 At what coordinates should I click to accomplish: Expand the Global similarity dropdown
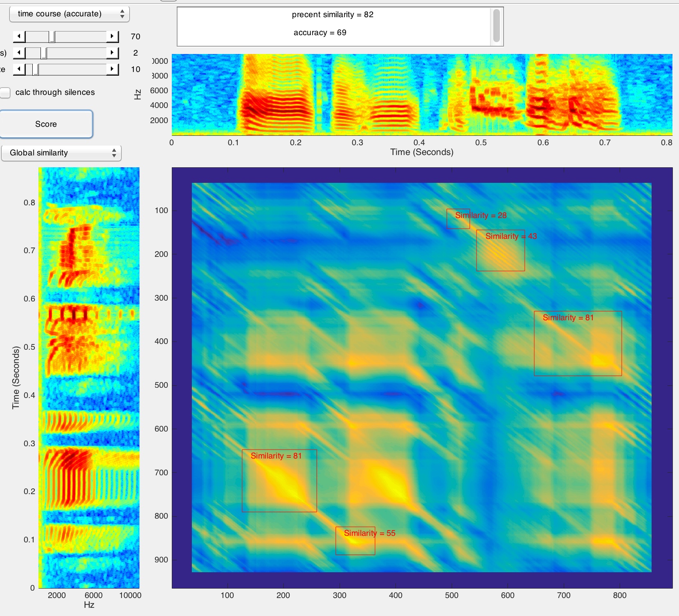click(61, 153)
